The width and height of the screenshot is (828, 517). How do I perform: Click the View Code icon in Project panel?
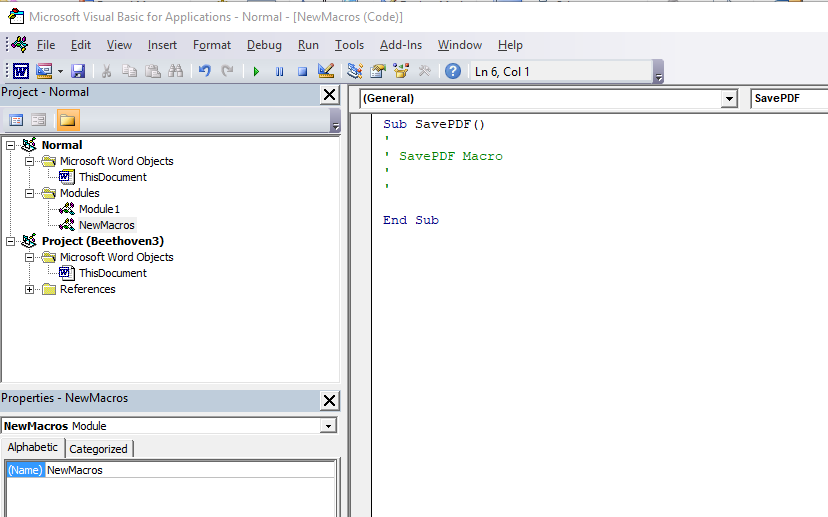(16, 120)
